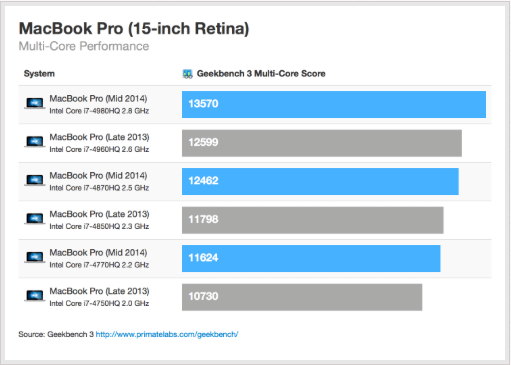This screenshot has width=511, height=365.
Task: Click the laptop icon for i7-4870HQ 2.5 GHz
Action: click(x=35, y=180)
